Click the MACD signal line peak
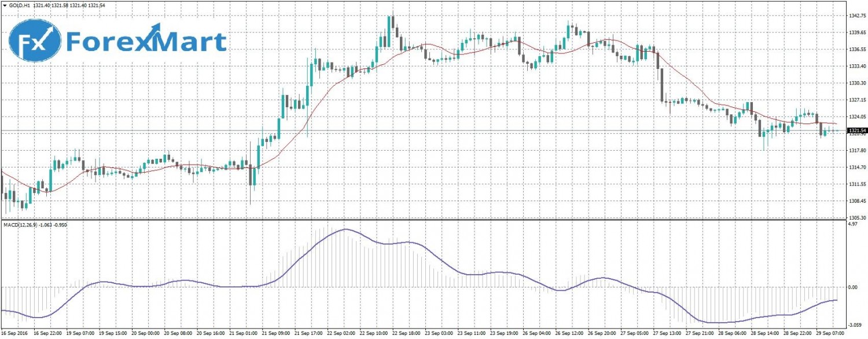868x339 pixels. [x=345, y=229]
